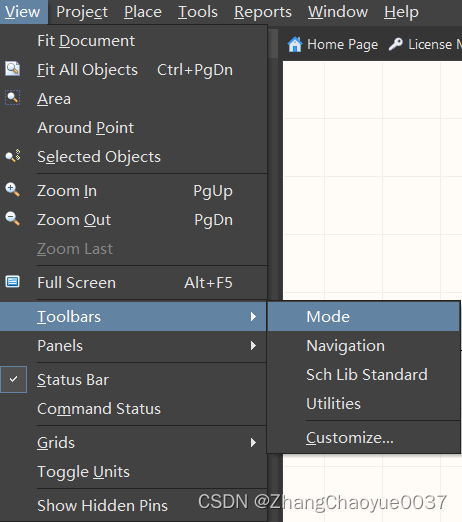Click the Zoom Out magnifier icon
Screen dimensions: 462x522
13,219
